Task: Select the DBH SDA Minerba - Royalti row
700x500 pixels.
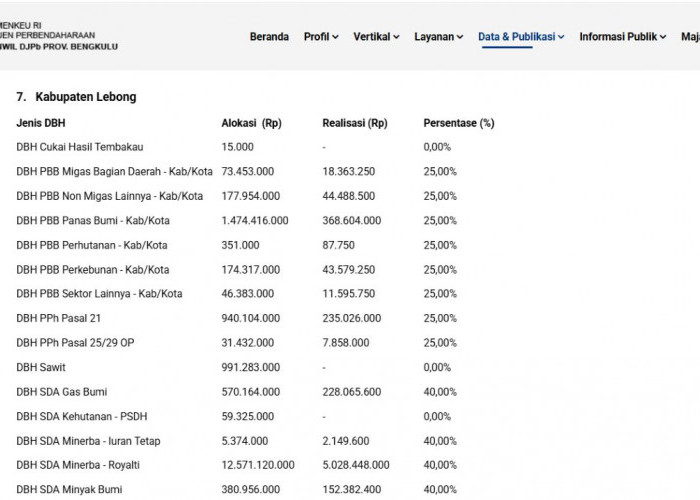Action: (x=237, y=465)
